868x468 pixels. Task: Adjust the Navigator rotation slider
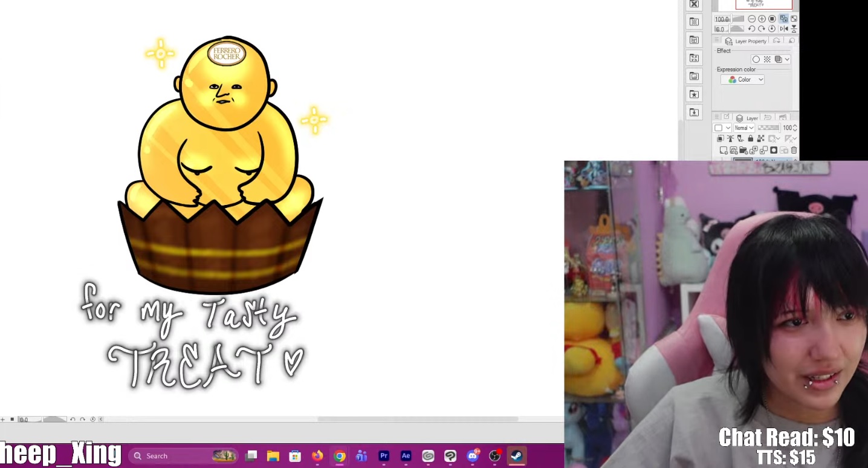tap(737, 29)
